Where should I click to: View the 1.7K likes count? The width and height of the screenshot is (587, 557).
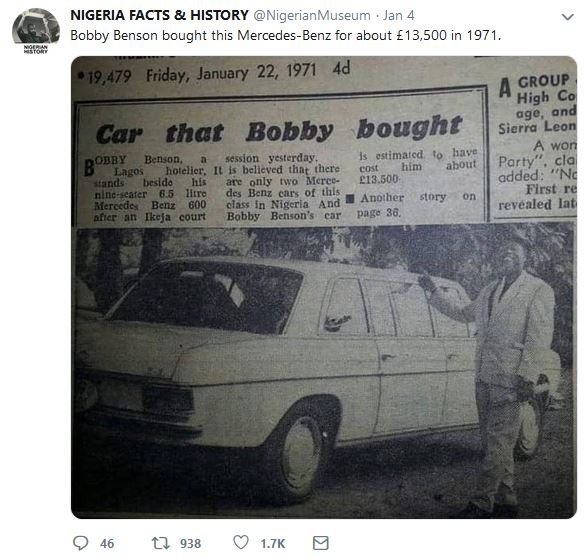tap(273, 544)
